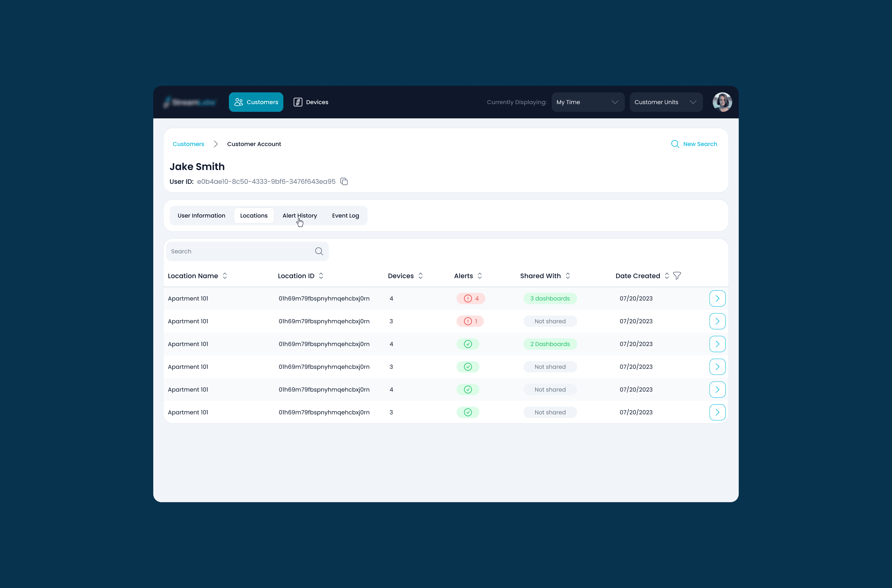Open first Apartment 101 row arrow
Screen dimensions: 892x588
[717, 299]
